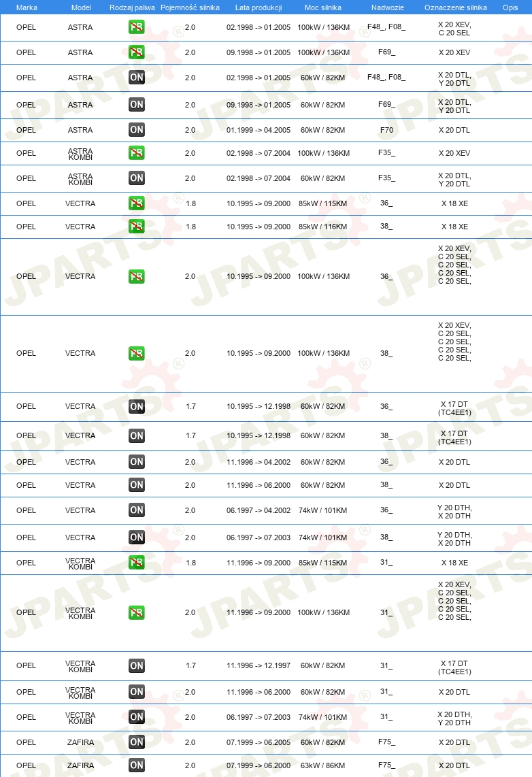
Task: Click diesel icon in Vectra Kombi 1.7 row
Action: tap(136, 665)
